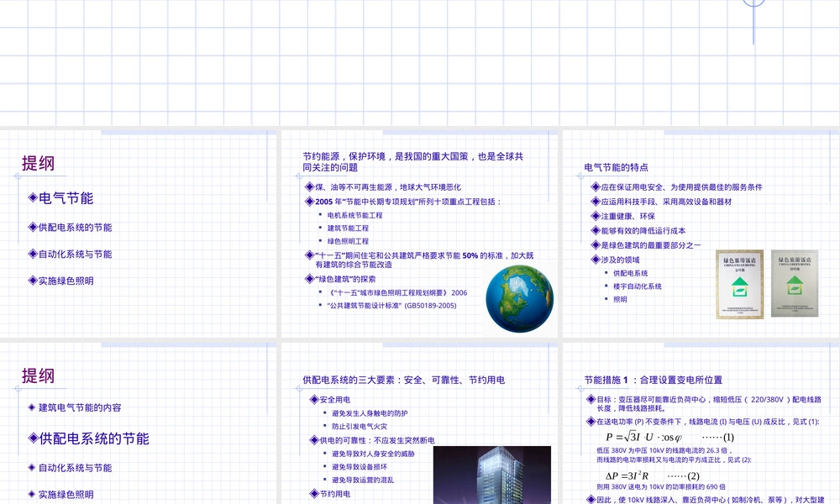840x504 pixels.
Task: Open the 供配电系统的三大要素 slide thumbnail
Action: (x=419, y=423)
